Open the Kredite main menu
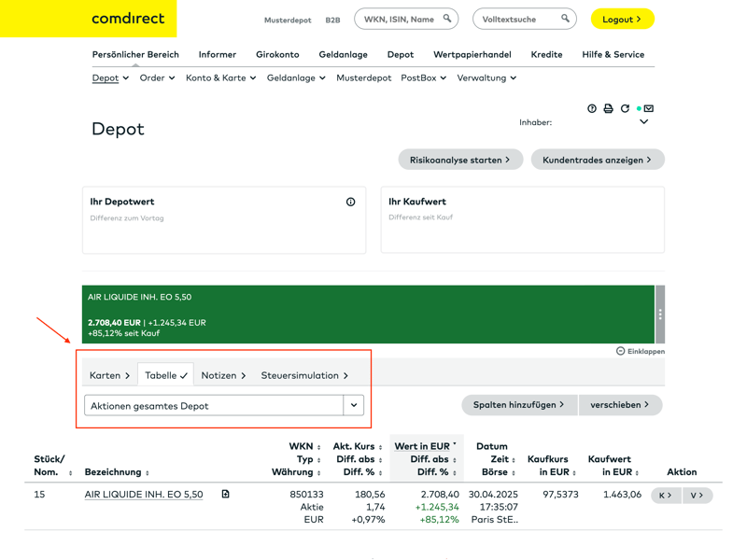The height and width of the screenshot is (560, 747). coord(546,54)
